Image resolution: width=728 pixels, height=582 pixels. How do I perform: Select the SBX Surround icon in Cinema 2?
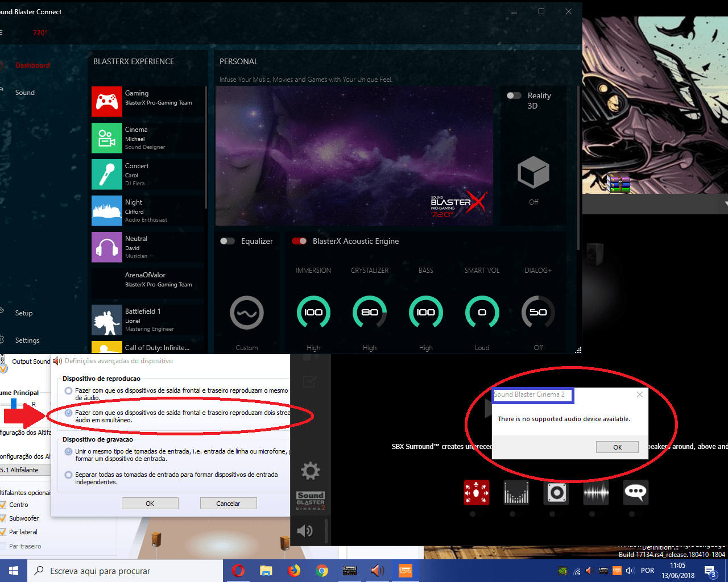pyautogui.click(x=476, y=493)
